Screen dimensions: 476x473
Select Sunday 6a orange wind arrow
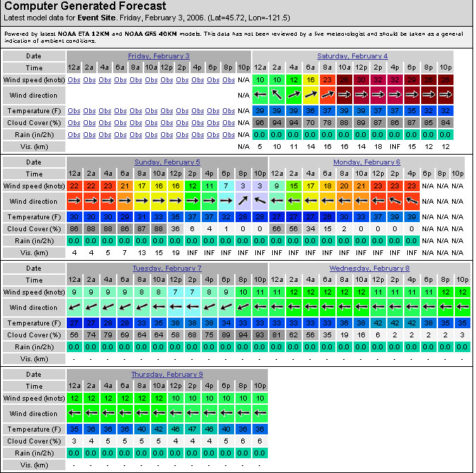tap(125, 201)
